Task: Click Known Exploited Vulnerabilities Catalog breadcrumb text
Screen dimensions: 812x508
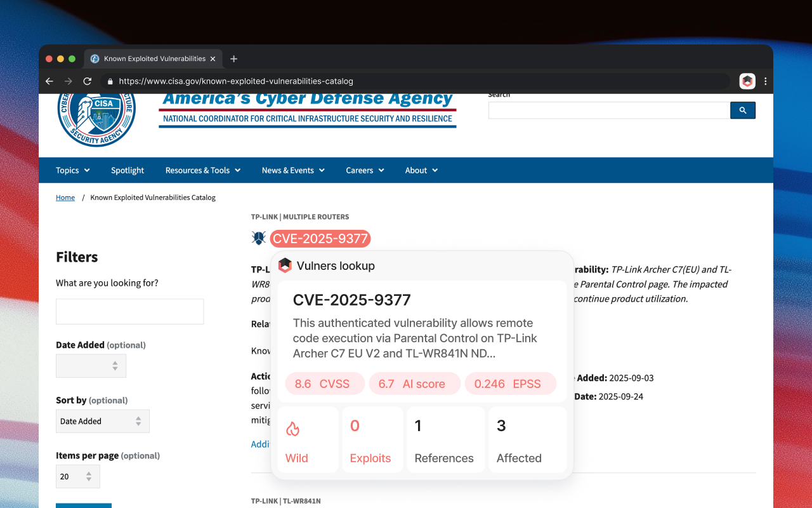Action: 153,197
